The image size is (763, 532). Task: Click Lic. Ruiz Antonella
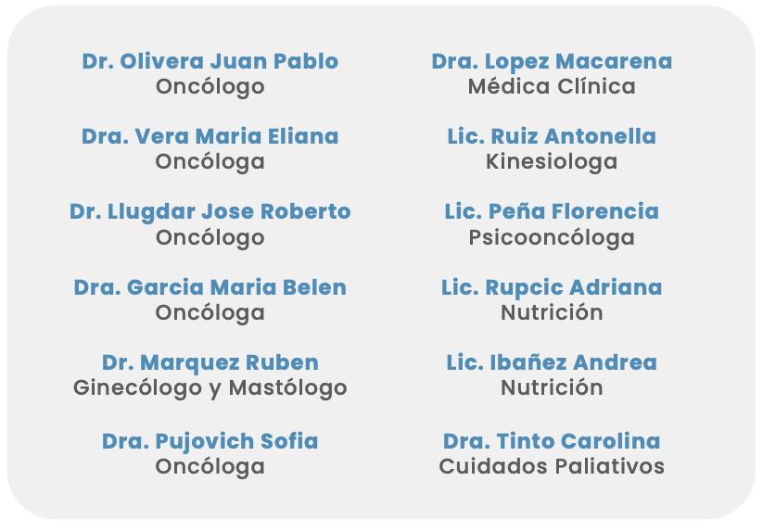(x=552, y=136)
